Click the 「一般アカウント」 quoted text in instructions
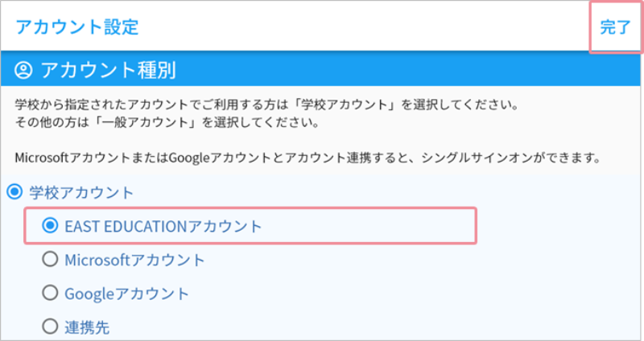Image resolution: width=644 pixels, height=341 pixels. coord(144,122)
